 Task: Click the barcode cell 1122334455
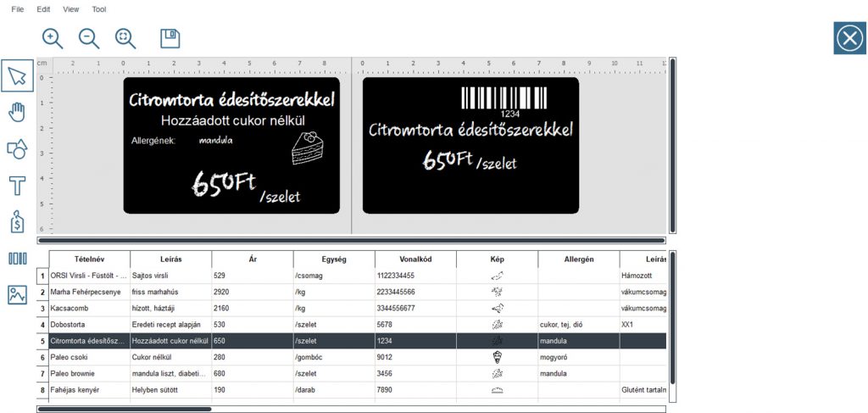(x=415, y=276)
